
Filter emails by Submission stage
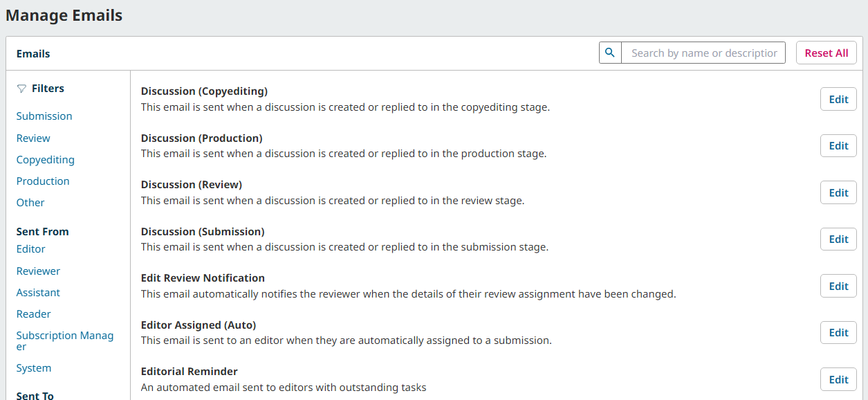point(44,116)
